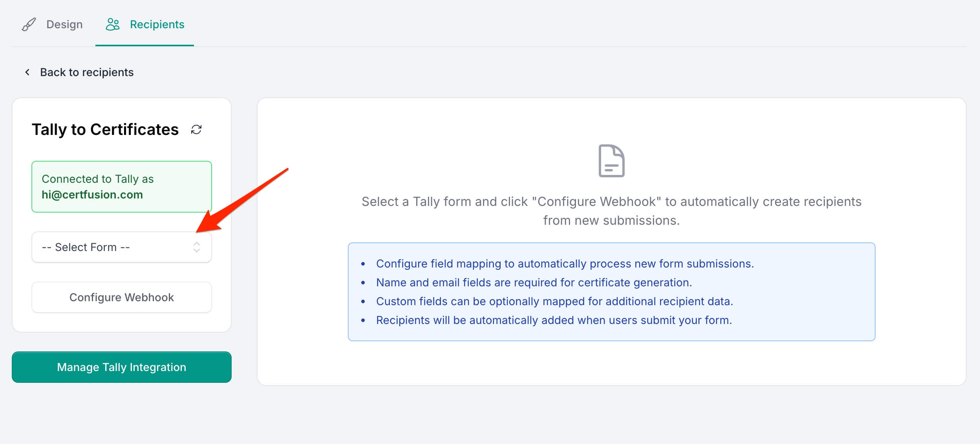This screenshot has height=444, width=980.
Task: Click the back chevron arrow icon
Action: (27, 72)
